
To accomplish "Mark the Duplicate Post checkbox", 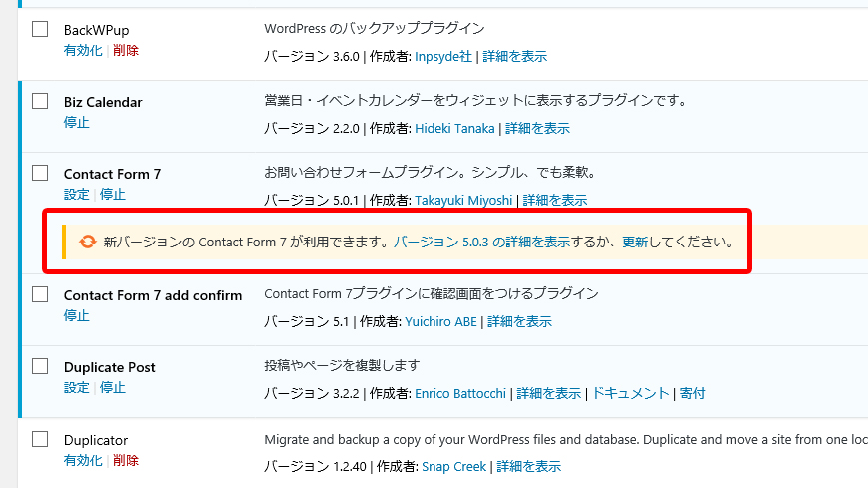I will point(40,366).
